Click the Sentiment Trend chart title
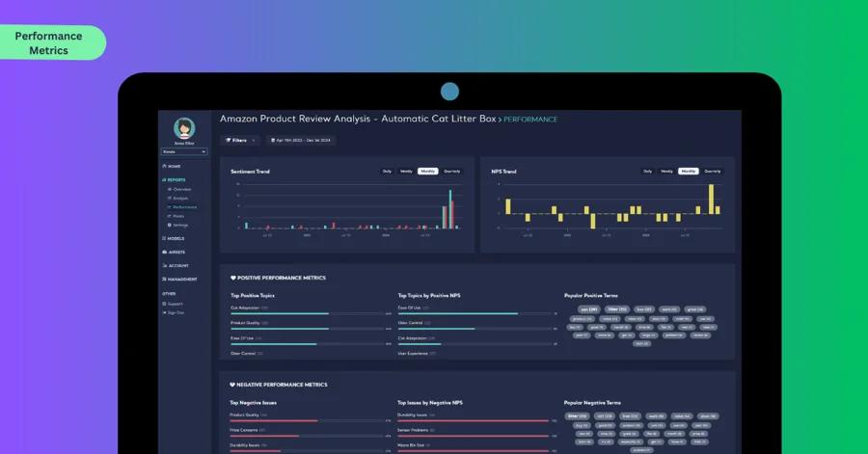868x454 pixels. click(x=250, y=172)
